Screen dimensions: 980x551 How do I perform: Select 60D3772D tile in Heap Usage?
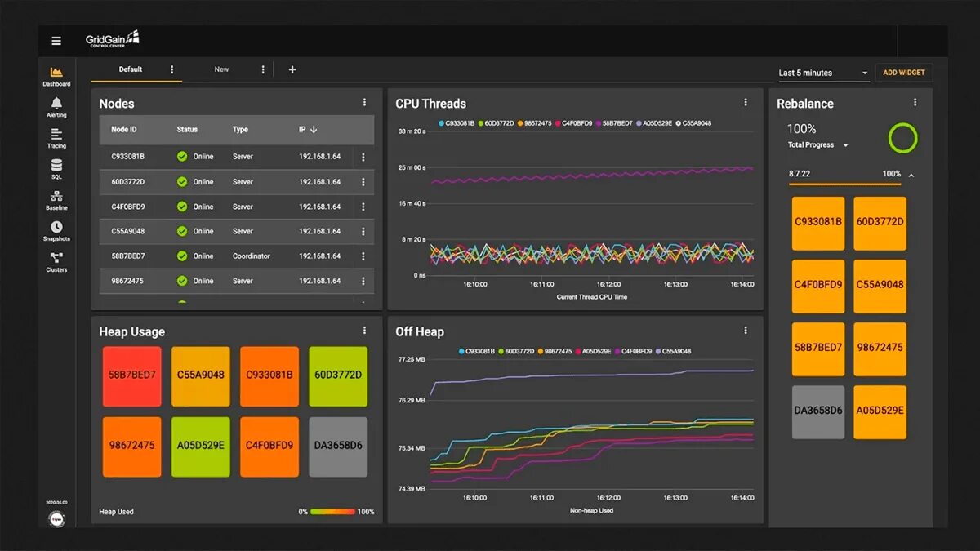pos(338,375)
